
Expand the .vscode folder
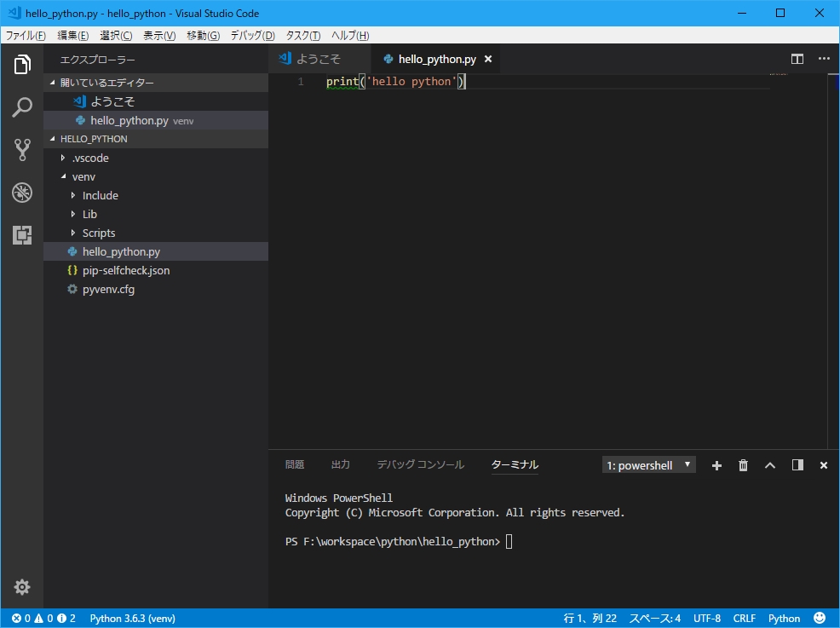click(x=156, y=158)
